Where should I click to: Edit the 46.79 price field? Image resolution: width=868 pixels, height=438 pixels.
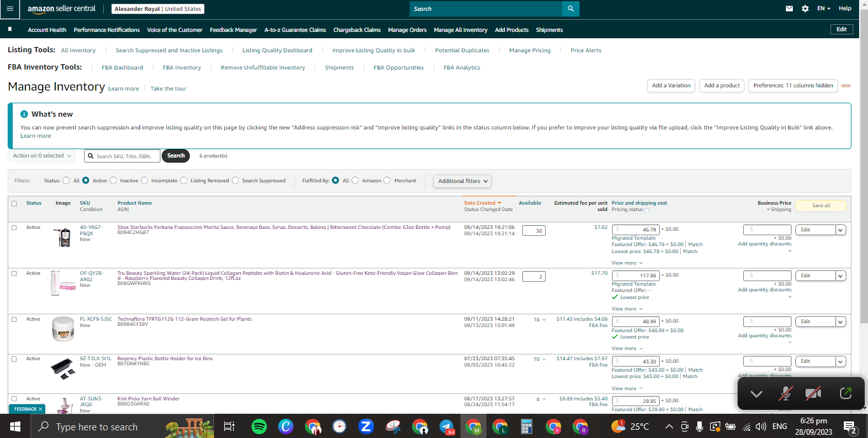635,230
